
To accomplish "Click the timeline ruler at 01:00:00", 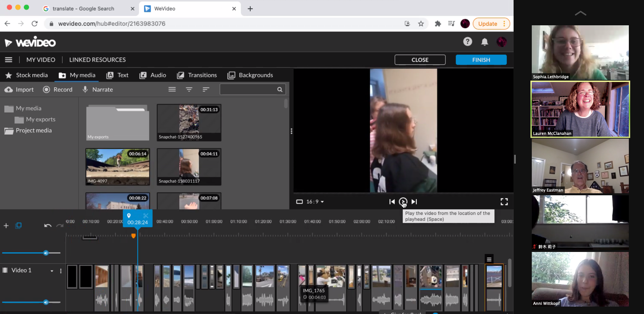I will [x=214, y=222].
